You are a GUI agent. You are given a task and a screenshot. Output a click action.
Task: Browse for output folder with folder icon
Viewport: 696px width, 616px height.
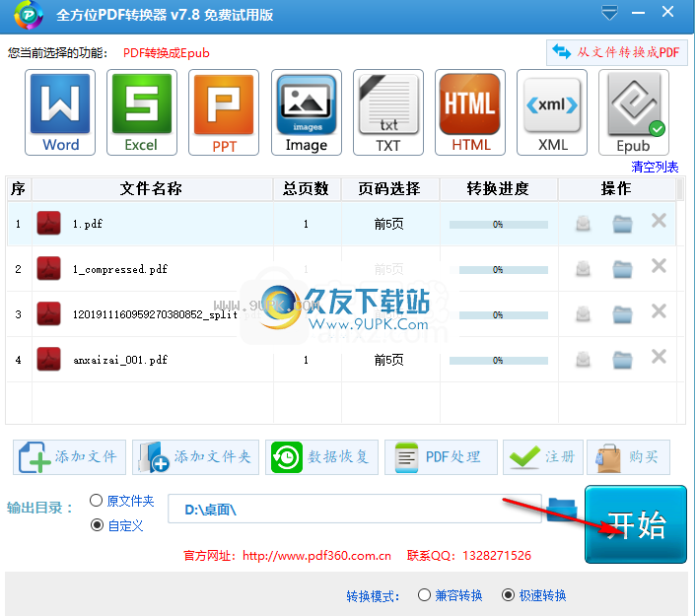tap(562, 509)
